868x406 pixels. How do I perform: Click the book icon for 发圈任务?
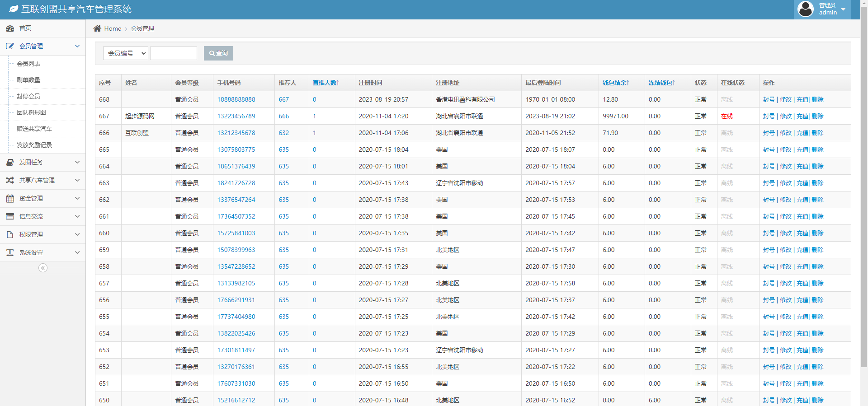10,162
